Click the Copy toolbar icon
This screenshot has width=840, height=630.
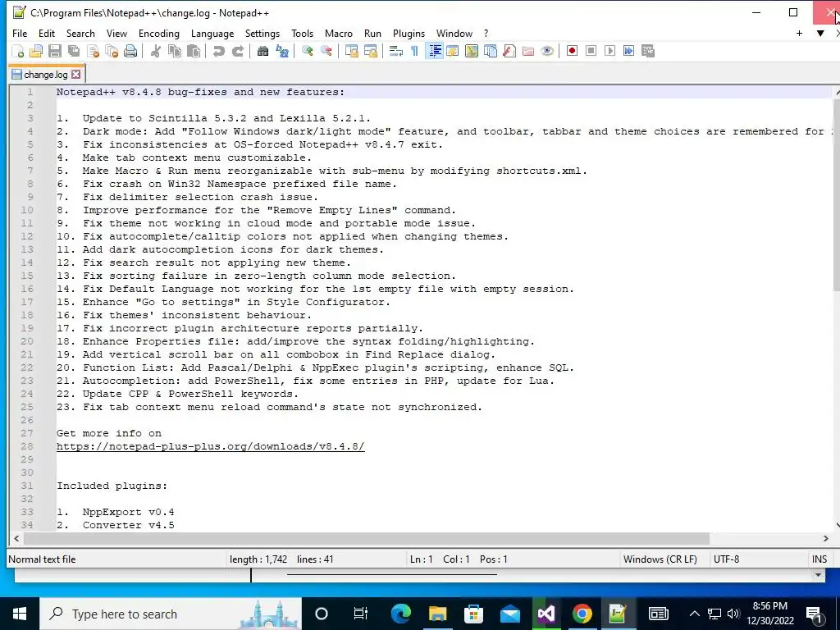[175, 52]
